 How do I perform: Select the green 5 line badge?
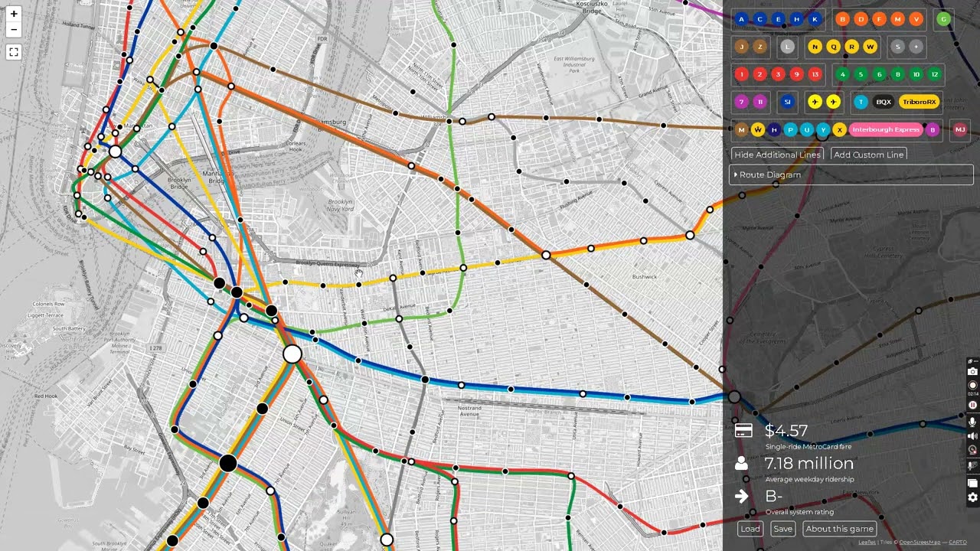[x=861, y=74]
